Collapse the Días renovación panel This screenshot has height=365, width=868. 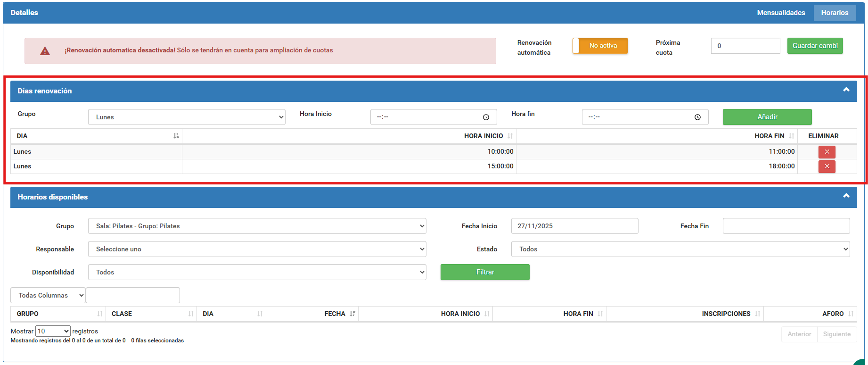[x=846, y=90]
